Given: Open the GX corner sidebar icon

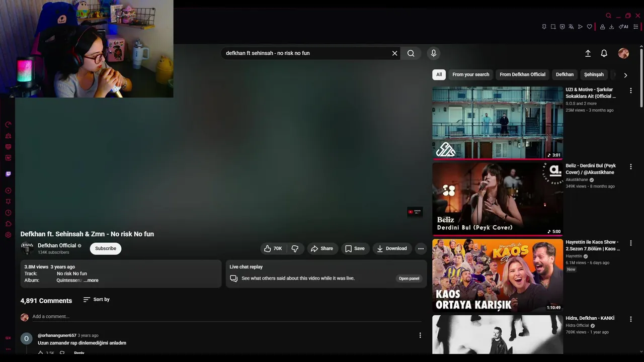Looking at the screenshot, I should [x=8, y=338].
